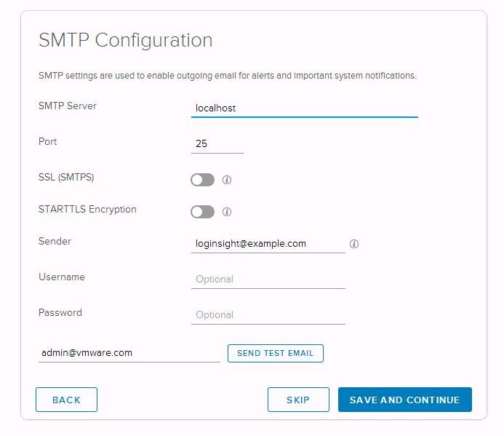Select the Sender email field
504x436 pixels.
(268, 244)
